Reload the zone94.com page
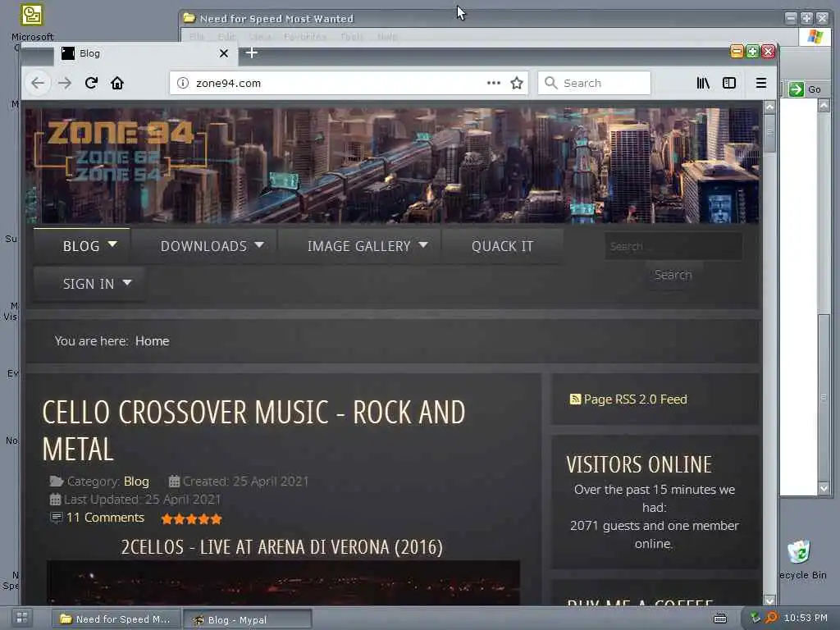The width and height of the screenshot is (840, 630). coord(91,83)
